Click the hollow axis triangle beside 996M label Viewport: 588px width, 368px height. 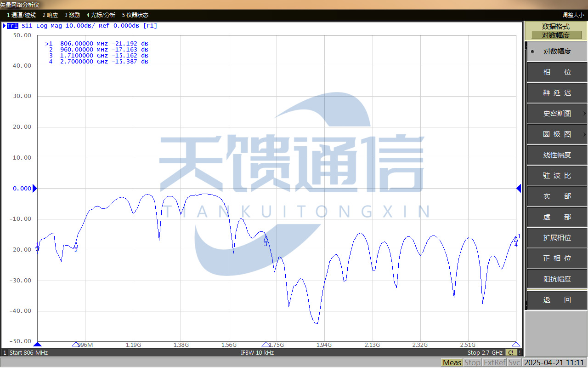click(x=76, y=344)
